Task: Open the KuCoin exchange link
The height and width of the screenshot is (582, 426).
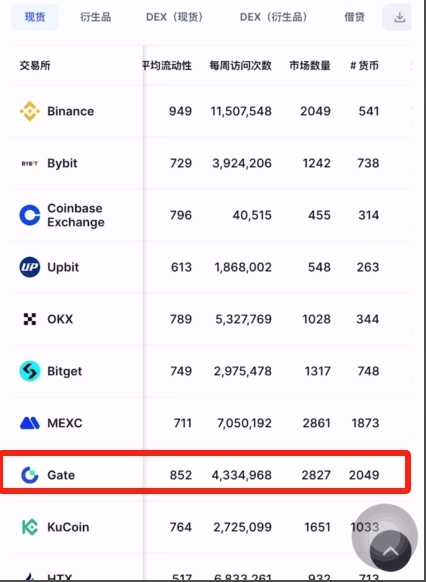Action: [x=68, y=527]
